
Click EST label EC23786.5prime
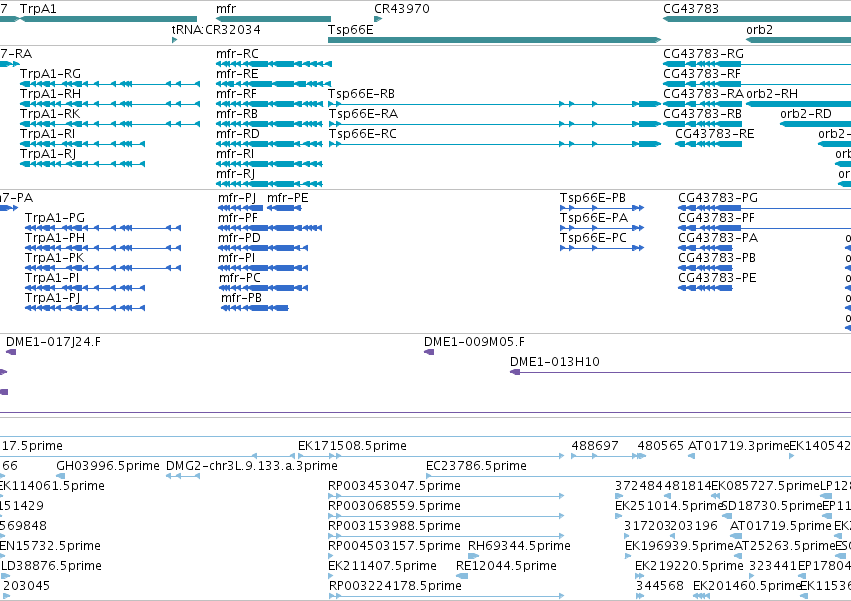pos(477,466)
